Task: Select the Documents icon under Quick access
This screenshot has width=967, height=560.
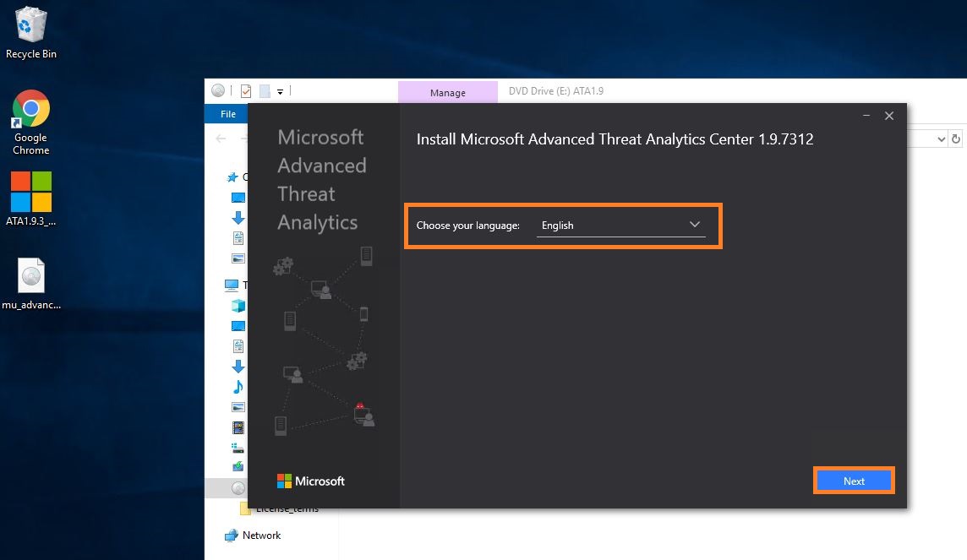Action: coord(238,238)
